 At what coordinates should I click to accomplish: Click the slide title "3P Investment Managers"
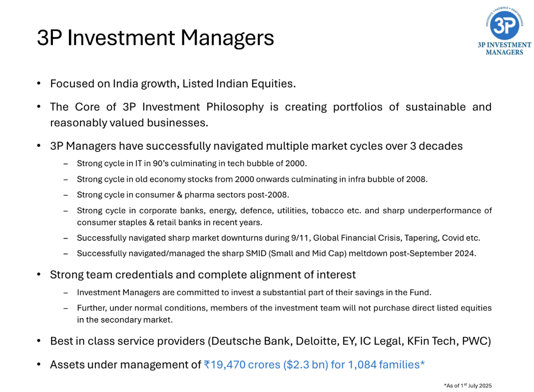155,38
